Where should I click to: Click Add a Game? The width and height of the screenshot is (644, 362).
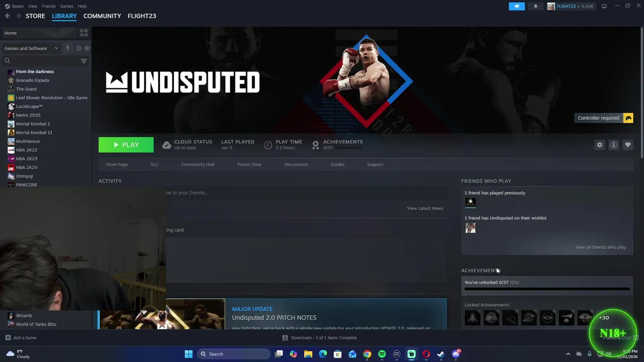coord(21,338)
